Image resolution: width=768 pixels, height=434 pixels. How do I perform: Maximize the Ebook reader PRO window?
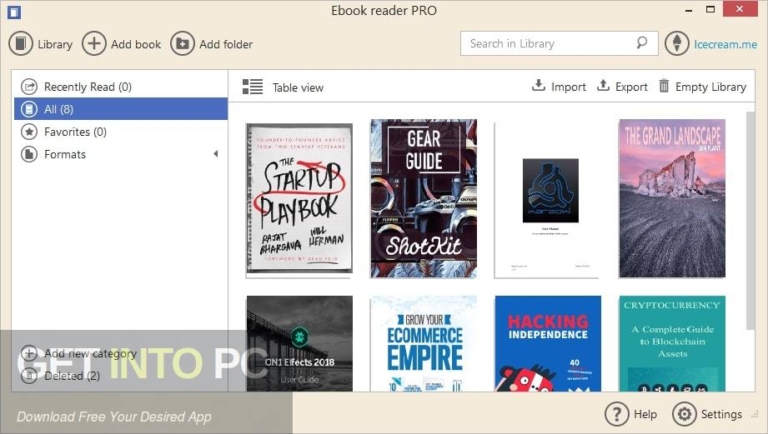point(710,9)
